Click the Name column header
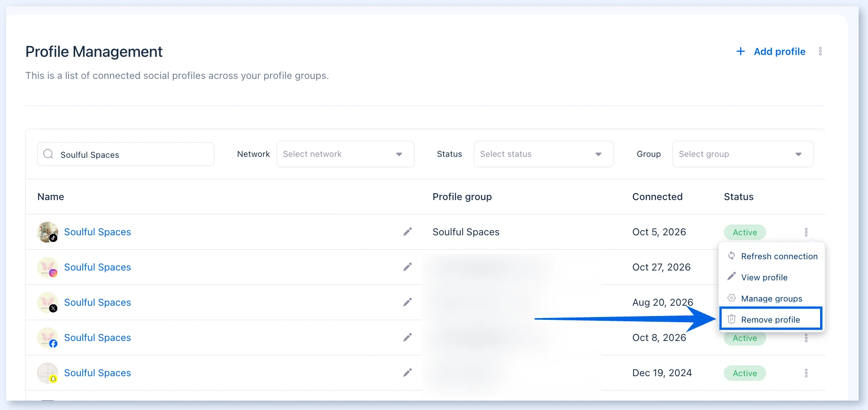Screen dimensions: 868x410 51,197
